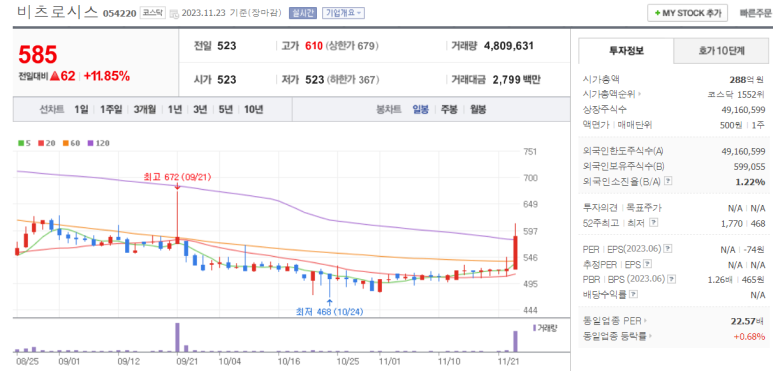This screenshot has height=371, width=773.
Task: Select the red 20-day moving average legend
Action: [x=46, y=143]
